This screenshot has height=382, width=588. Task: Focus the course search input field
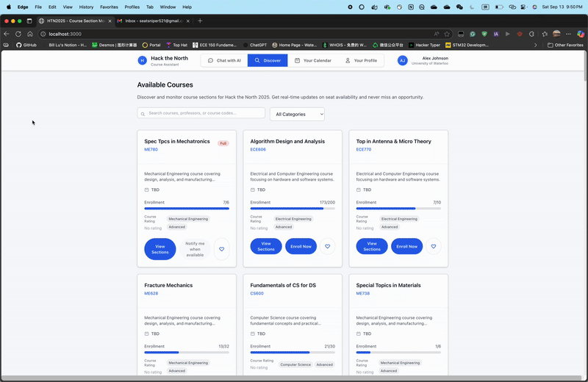tap(201, 113)
